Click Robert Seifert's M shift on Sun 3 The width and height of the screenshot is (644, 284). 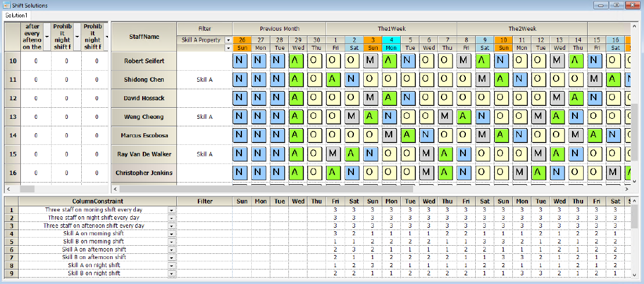(371, 61)
